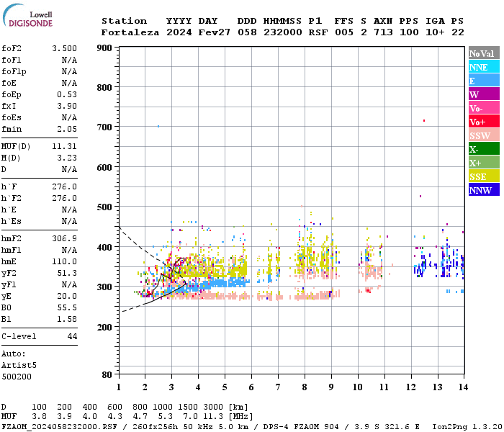Image resolution: width=504 pixels, height=432 pixels.
Task: Click the SSW light pink legend swatch
Action: tap(484, 135)
